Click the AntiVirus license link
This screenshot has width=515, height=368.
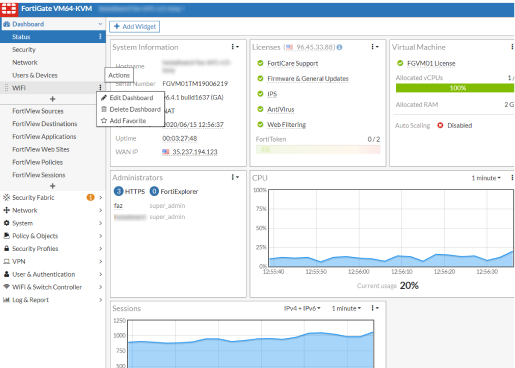click(281, 109)
